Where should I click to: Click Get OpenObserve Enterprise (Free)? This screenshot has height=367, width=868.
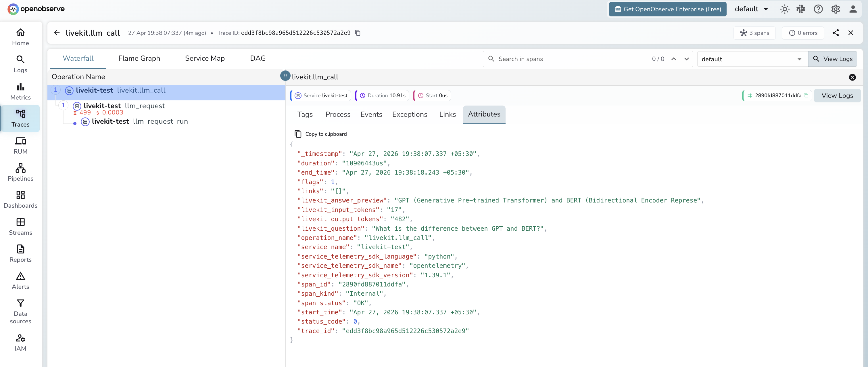coord(667,9)
